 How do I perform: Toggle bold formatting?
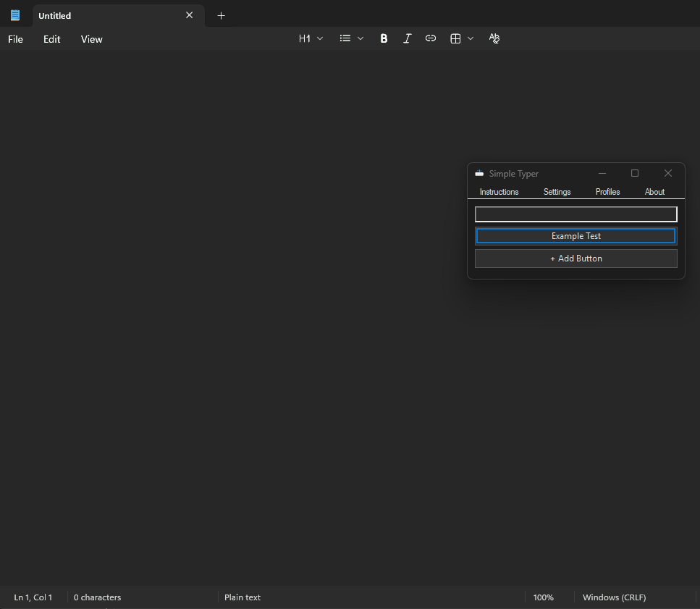[x=384, y=38]
